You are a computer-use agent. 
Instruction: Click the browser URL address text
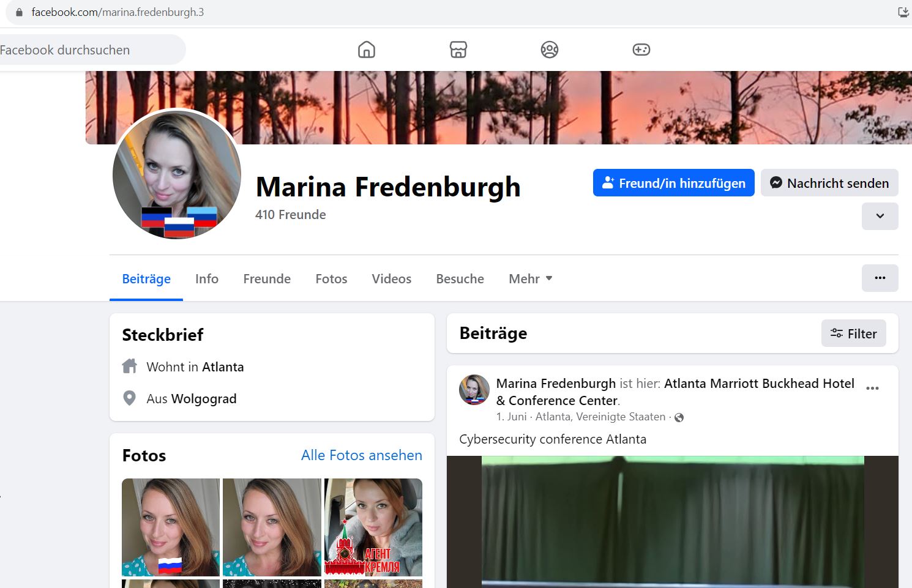pyautogui.click(x=118, y=12)
